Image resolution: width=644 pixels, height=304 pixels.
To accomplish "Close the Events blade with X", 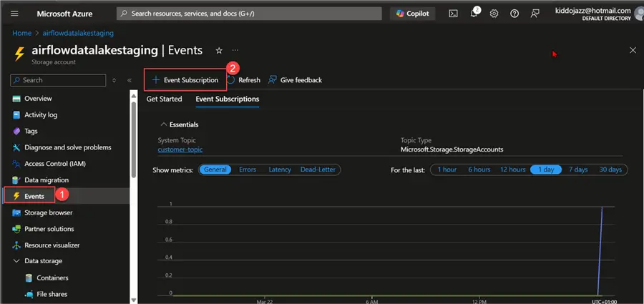I will pyautogui.click(x=633, y=50).
